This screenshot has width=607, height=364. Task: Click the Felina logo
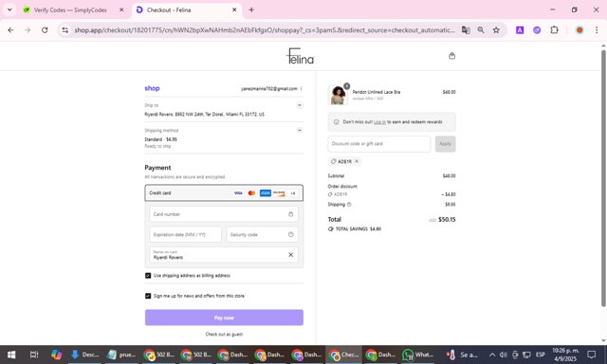(x=300, y=56)
